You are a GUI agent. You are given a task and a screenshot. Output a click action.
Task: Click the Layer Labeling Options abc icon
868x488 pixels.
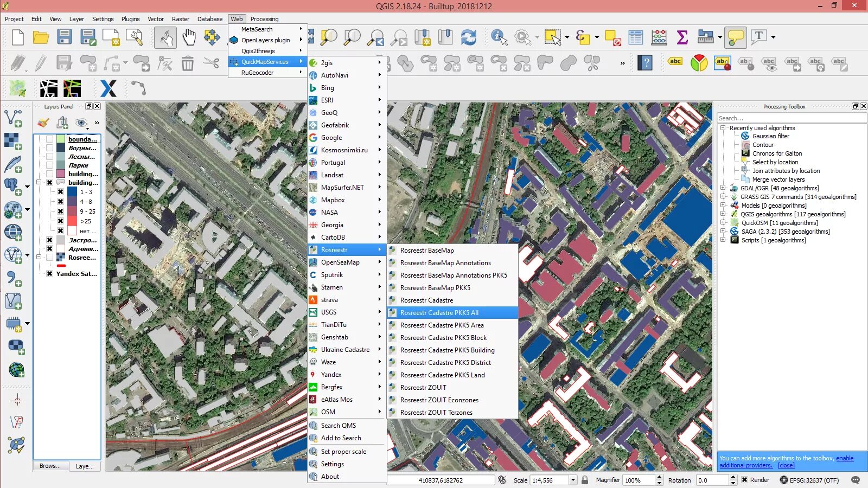tap(675, 63)
